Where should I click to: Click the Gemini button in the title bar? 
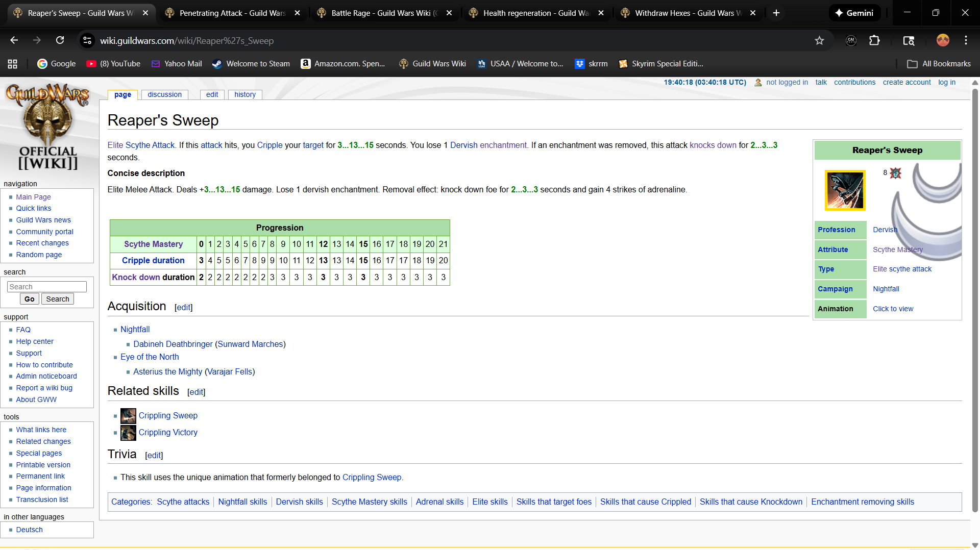point(854,13)
